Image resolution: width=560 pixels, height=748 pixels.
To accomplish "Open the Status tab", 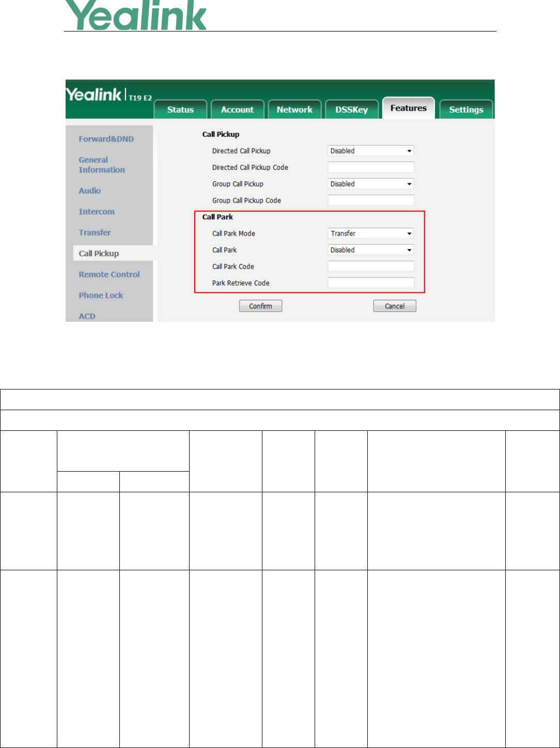I will (x=181, y=110).
